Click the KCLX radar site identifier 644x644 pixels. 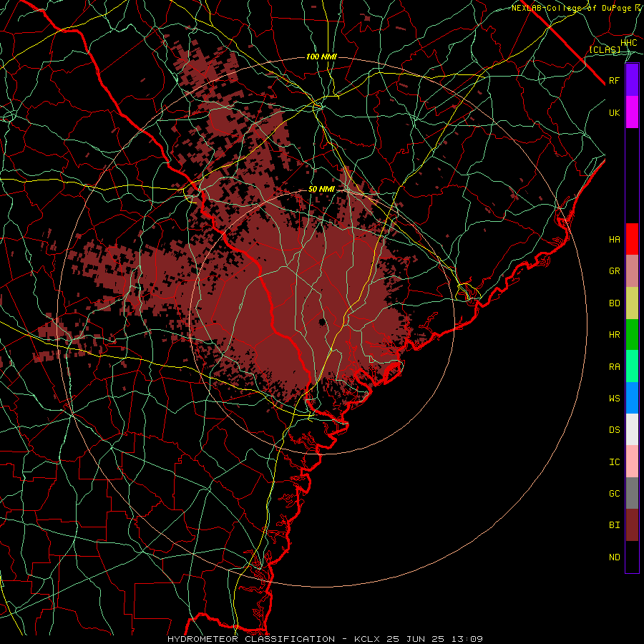367,639
